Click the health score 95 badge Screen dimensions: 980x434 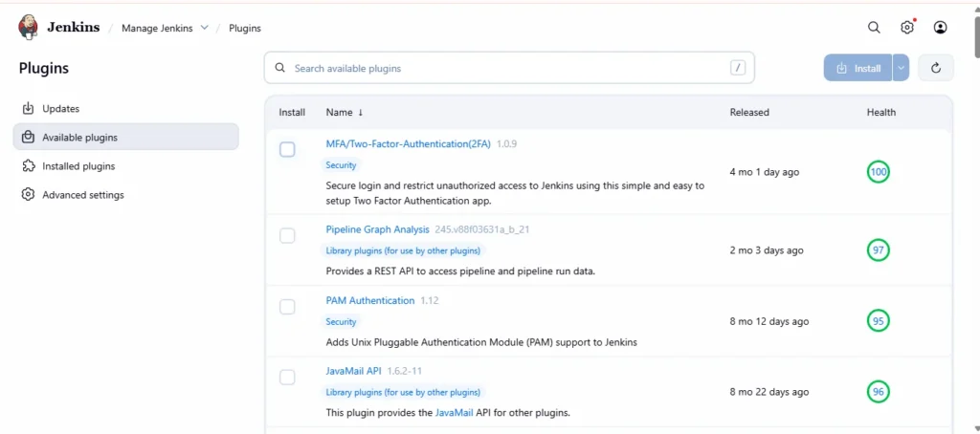pos(878,321)
